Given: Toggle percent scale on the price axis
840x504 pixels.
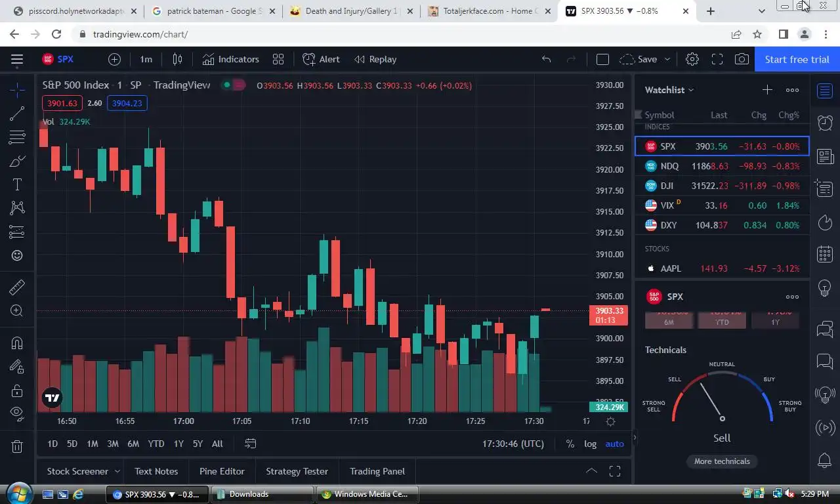Looking at the screenshot, I should [570, 444].
